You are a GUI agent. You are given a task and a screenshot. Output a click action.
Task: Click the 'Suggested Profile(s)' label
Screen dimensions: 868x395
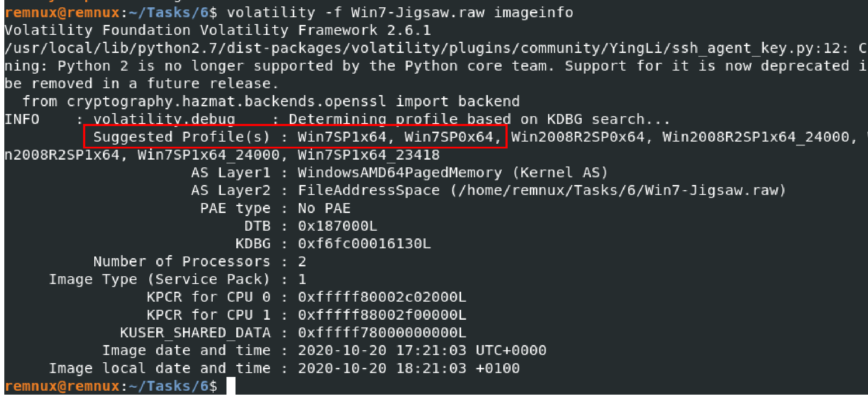pyautogui.click(x=182, y=137)
